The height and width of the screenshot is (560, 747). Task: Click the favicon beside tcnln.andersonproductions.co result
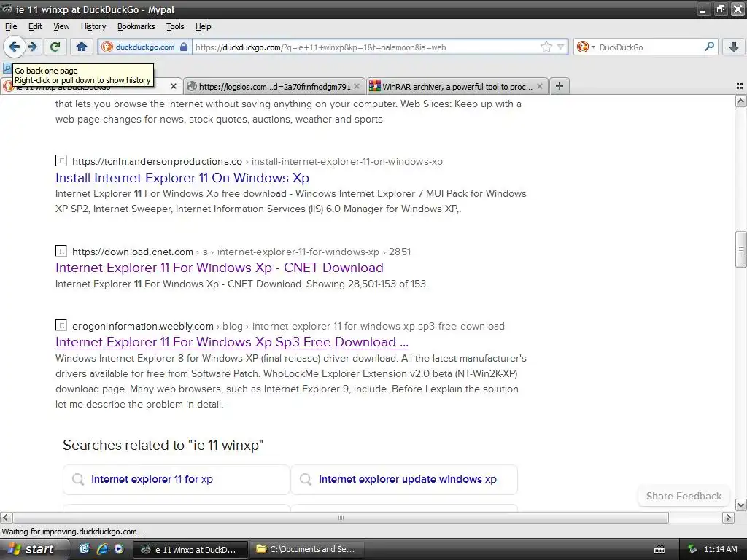pyautogui.click(x=61, y=160)
